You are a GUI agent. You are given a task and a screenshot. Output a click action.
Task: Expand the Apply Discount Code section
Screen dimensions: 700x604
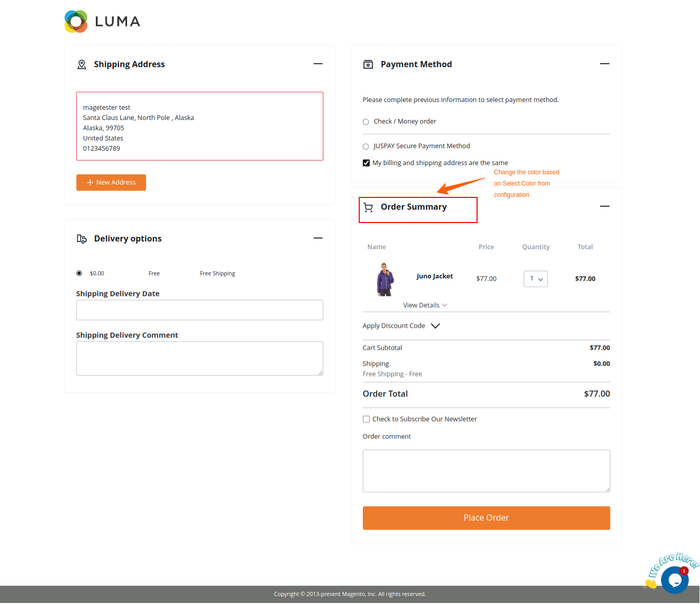(x=435, y=326)
